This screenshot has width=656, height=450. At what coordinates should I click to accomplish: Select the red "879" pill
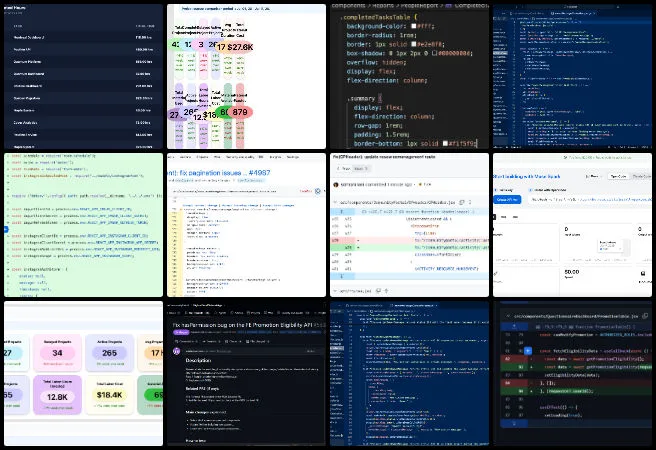point(240,112)
